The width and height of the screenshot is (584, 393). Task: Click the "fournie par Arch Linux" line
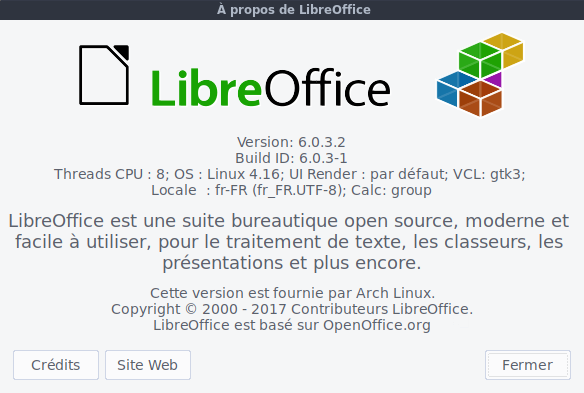tap(292, 293)
